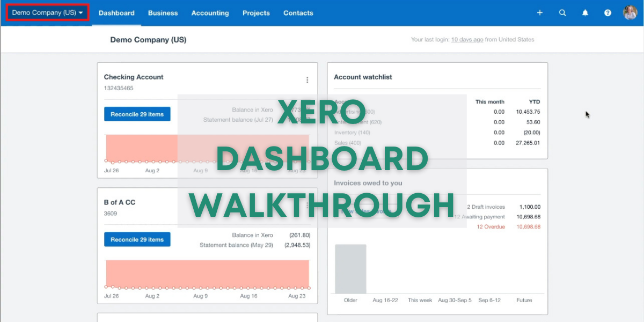Open the B of A CC title link
Viewport: 644px width, 322px height.
(120, 203)
